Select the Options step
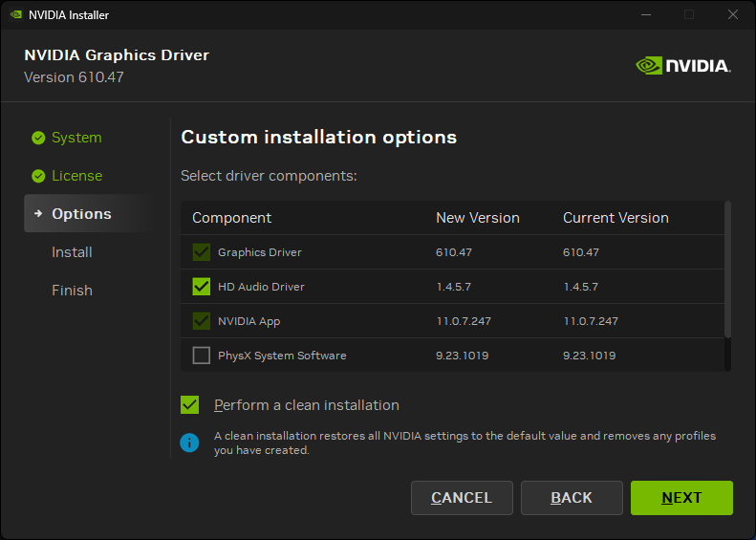756x540 pixels. click(x=92, y=213)
